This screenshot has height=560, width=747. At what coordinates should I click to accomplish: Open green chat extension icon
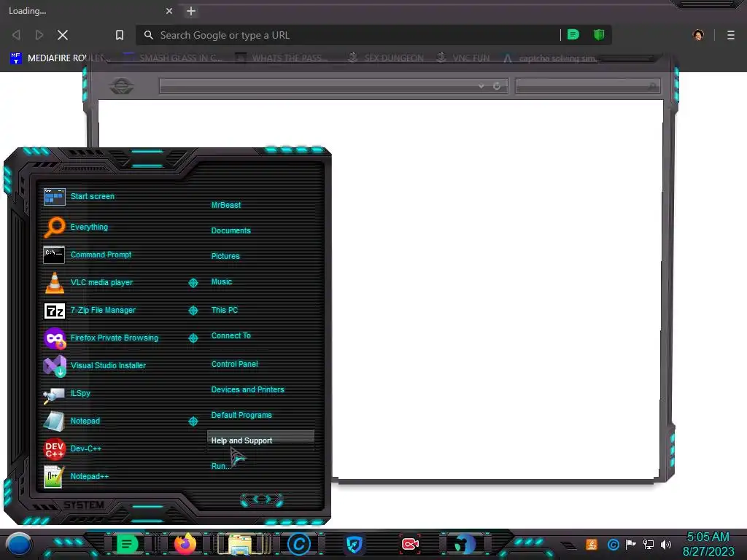573,35
